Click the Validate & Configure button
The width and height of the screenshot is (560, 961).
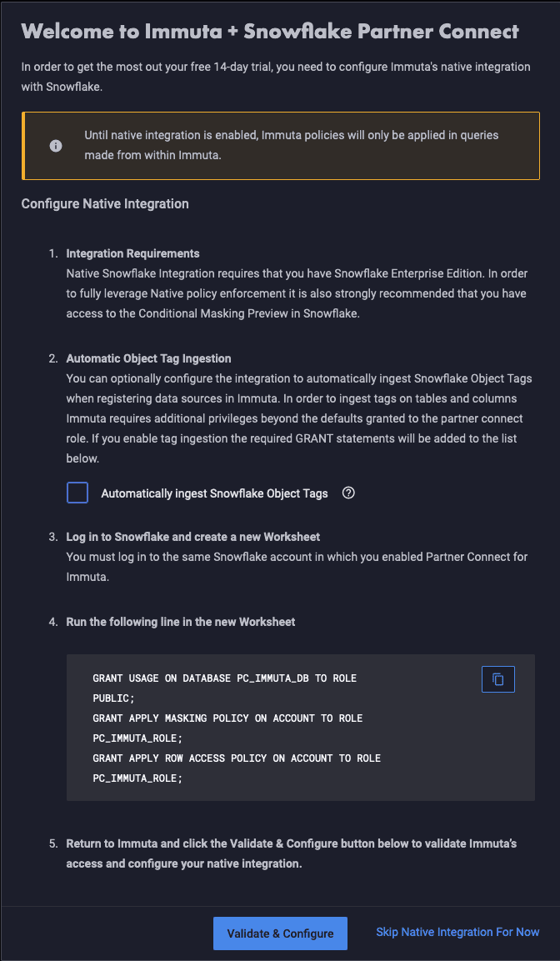280,933
